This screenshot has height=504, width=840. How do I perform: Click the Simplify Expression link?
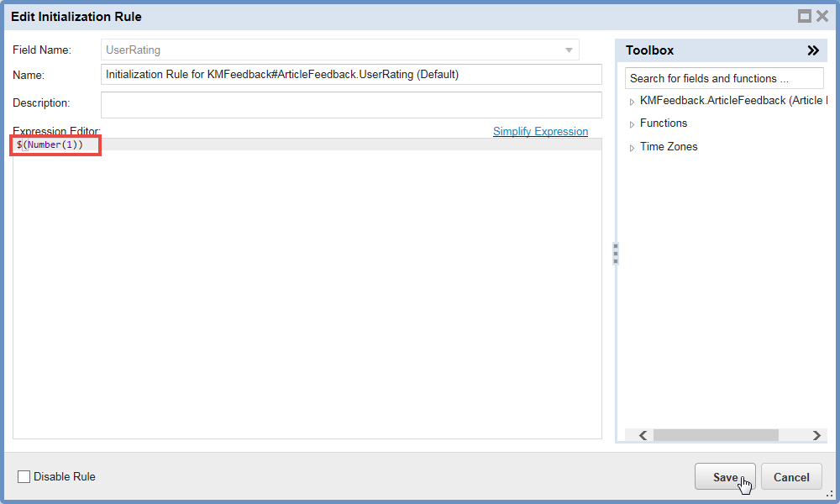click(x=540, y=132)
